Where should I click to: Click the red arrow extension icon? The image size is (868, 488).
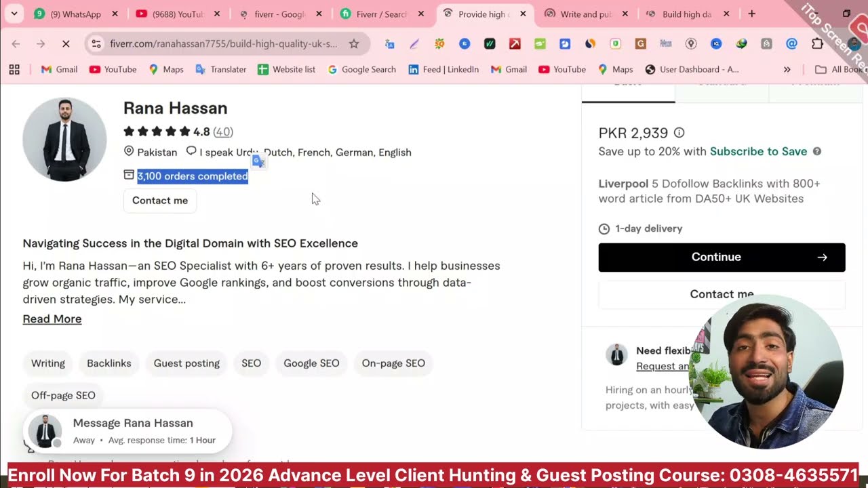click(515, 44)
